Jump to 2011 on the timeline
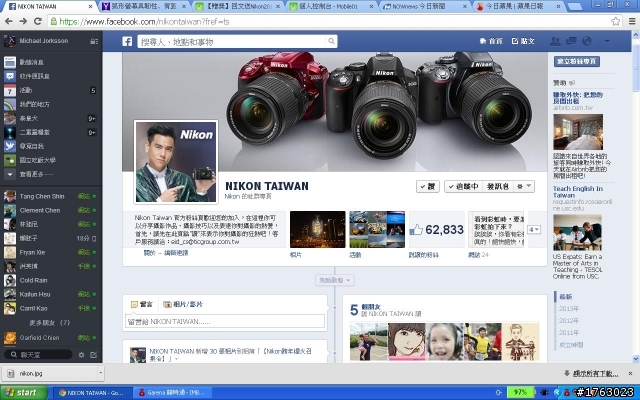Image resolution: width=640 pixels, height=400 pixels. coord(569,333)
